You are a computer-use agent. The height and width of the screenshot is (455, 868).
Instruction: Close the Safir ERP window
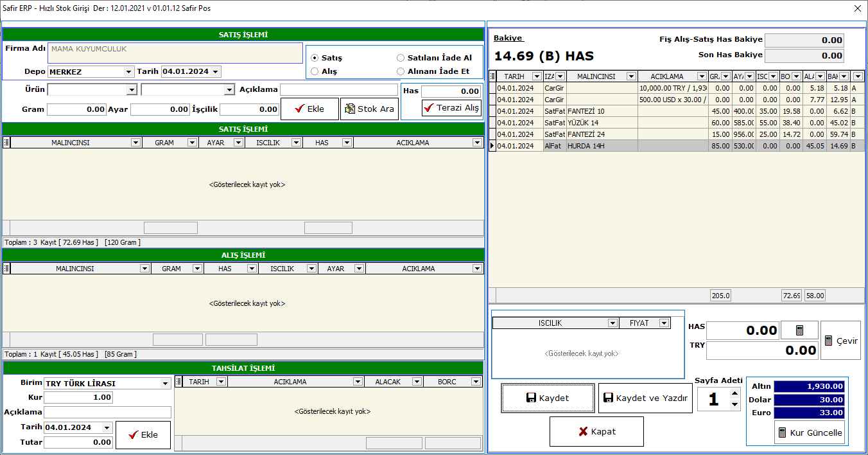click(x=857, y=8)
